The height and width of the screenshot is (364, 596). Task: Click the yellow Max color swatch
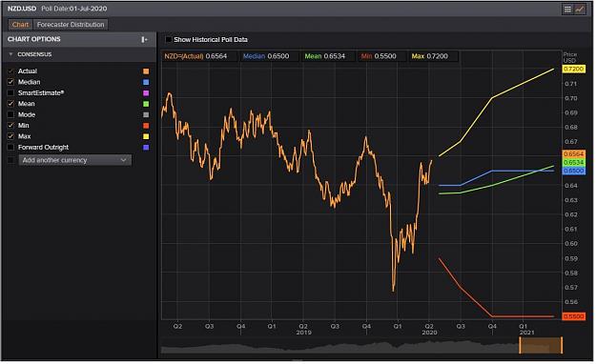(x=146, y=136)
